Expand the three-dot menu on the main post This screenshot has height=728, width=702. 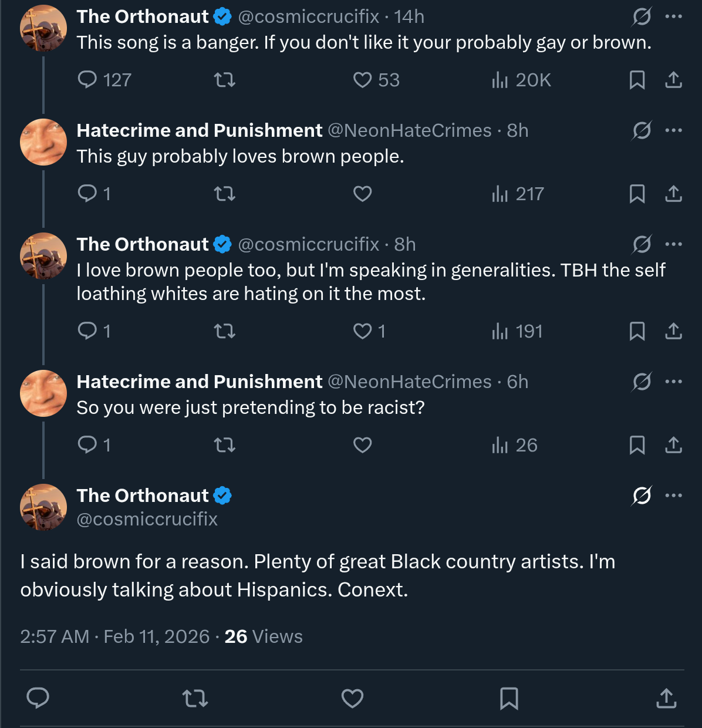coord(673,496)
